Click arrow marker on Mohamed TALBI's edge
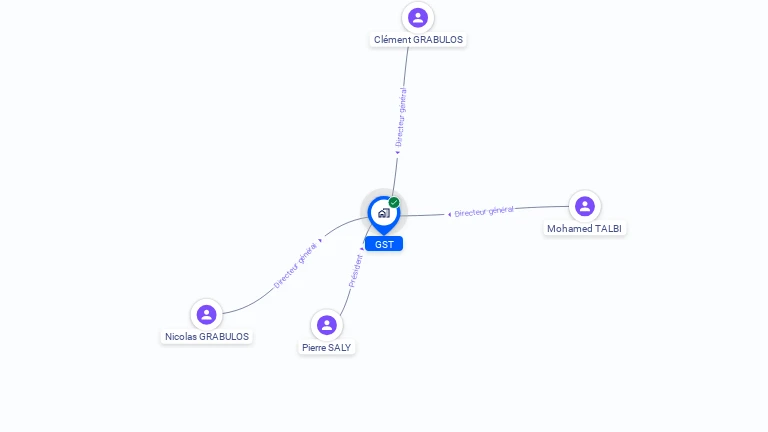The height and width of the screenshot is (432, 768). pyautogui.click(x=449, y=215)
